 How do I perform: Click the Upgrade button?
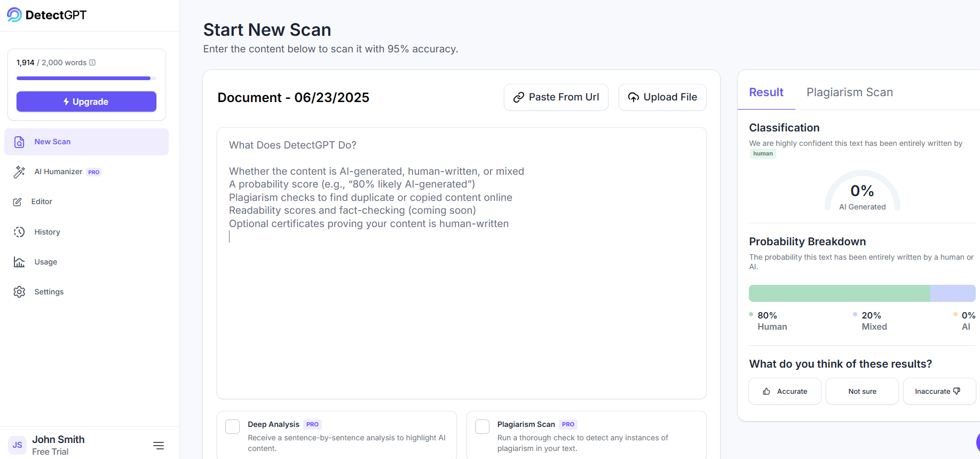pyautogui.click(x=86, y=102)
